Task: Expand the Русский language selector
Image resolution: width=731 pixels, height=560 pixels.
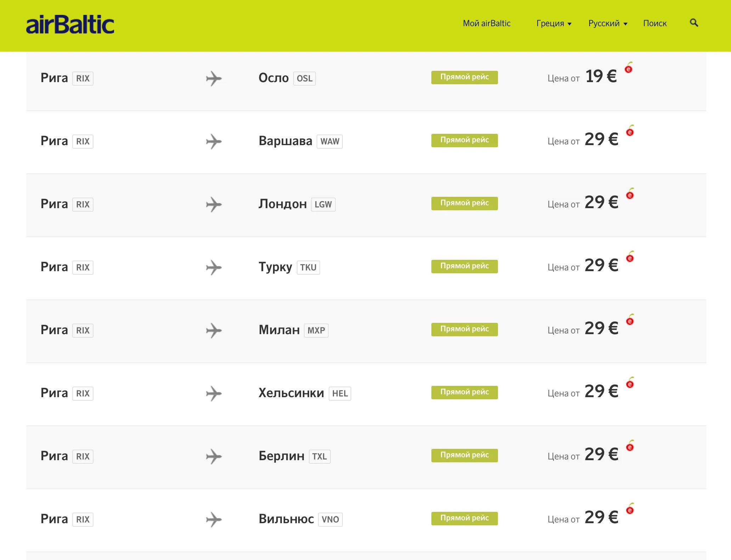Action: (x=607, y=23)
